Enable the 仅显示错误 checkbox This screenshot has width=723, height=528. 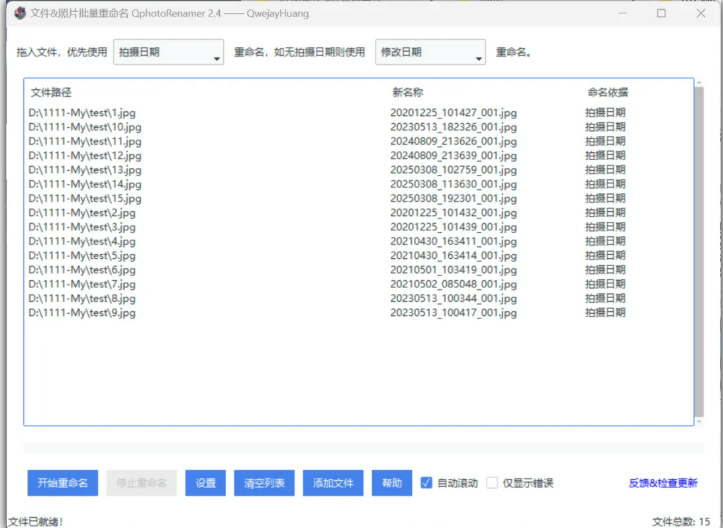click(x=492, y=483)
